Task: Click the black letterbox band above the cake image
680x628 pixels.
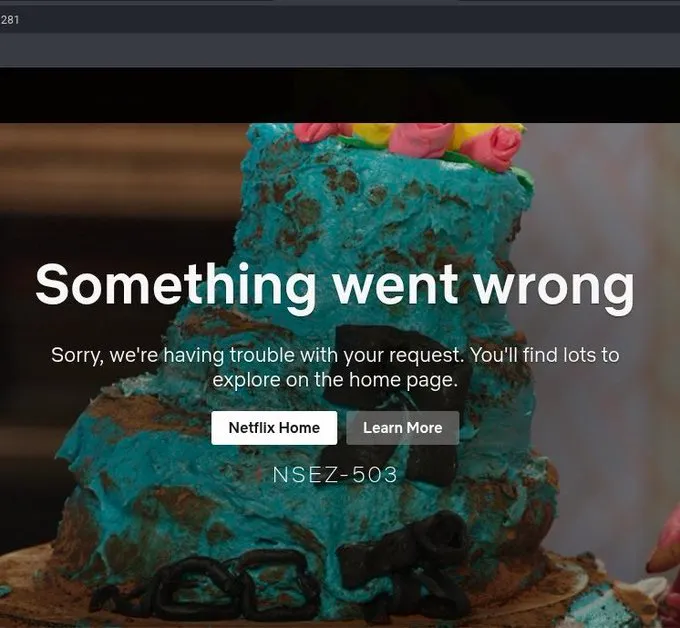Action: (x=340, y=95)
